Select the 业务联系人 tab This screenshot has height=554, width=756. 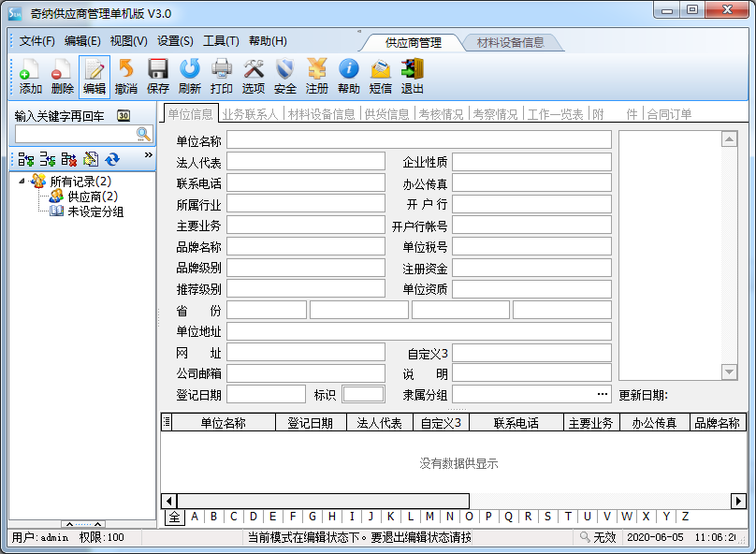point(250,114)
